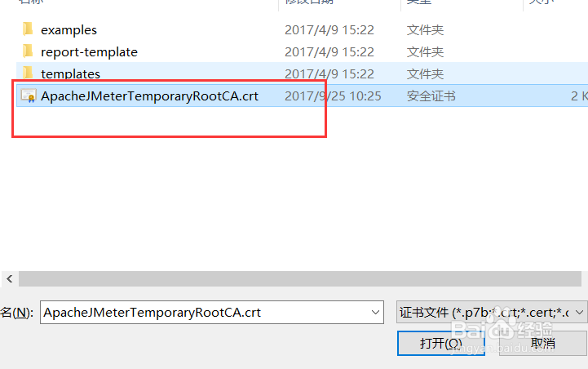Click the 取消 cancel button
Image resolution: width=588 pixels, height=369 pixels.
tap(543, 343)
